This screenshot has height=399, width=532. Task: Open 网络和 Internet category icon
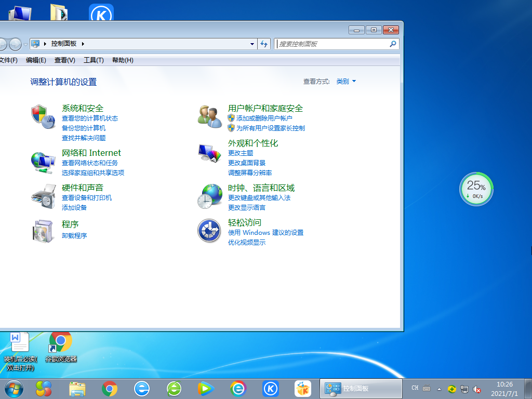pyautogui.click(x=43, y=162)
